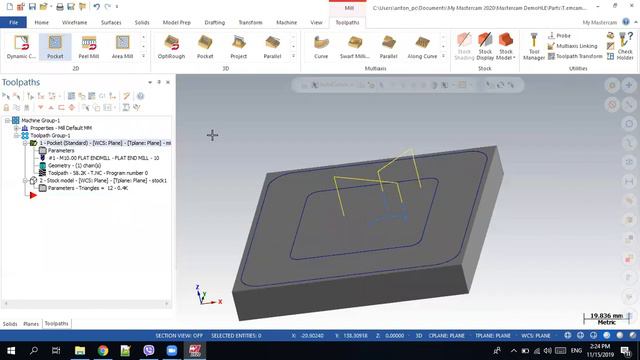The width and height of the screenshot is (640, 360).
Task: Open Geometry - (1) chain(s)
Action: click(x=74, y=165)
